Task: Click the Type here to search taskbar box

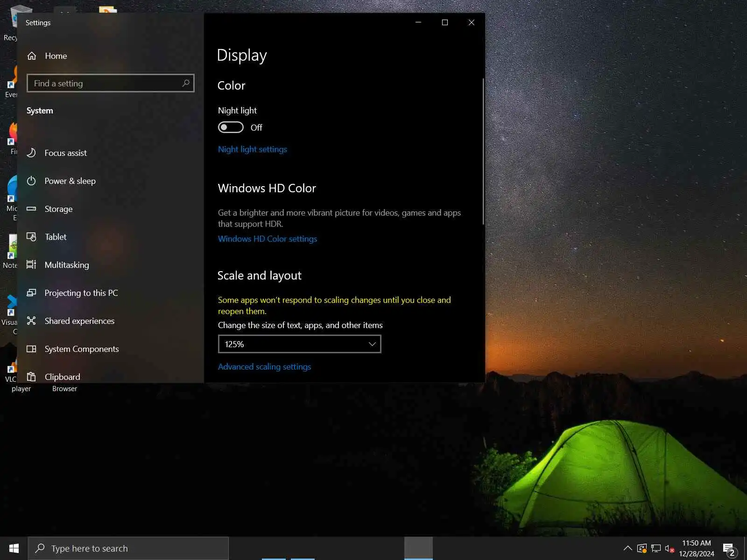Action: [x=128, y=548]
